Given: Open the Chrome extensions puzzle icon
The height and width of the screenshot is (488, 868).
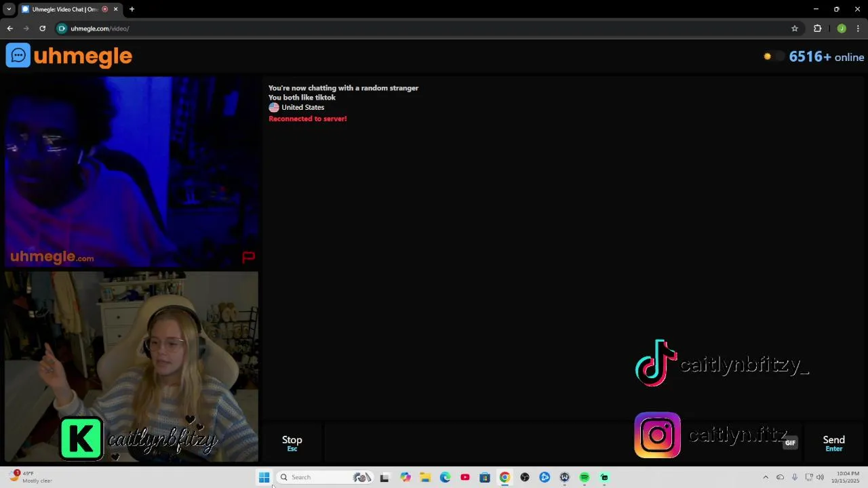Looking at the screenshot, I should point(817,28).
